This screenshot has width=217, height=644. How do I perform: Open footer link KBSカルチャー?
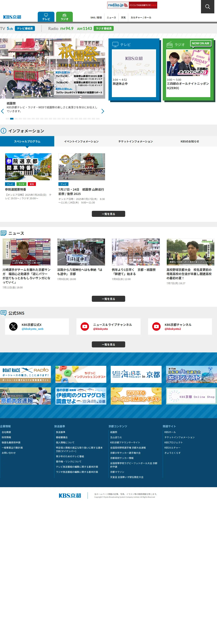172,448
